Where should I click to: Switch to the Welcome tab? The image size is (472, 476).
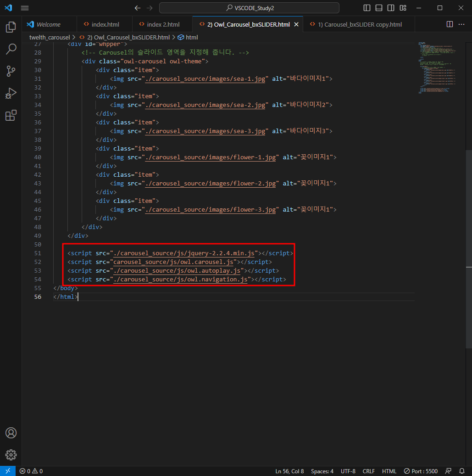pos(49,24)
